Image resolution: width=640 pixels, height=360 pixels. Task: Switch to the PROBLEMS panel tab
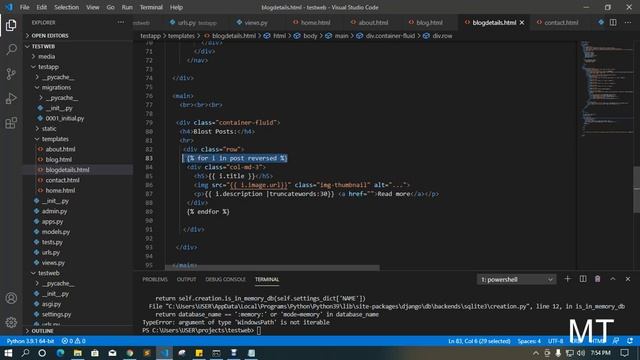[155, 280]
